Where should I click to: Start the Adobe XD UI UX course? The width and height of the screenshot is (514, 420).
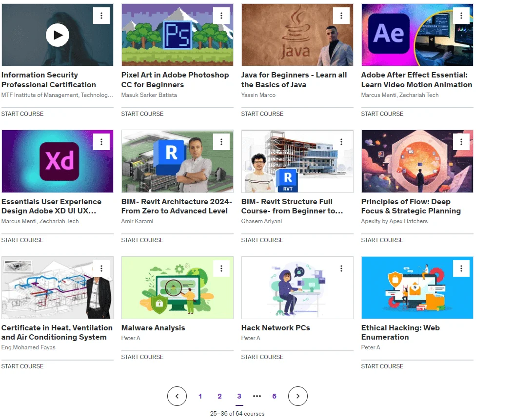pos(22,240)
